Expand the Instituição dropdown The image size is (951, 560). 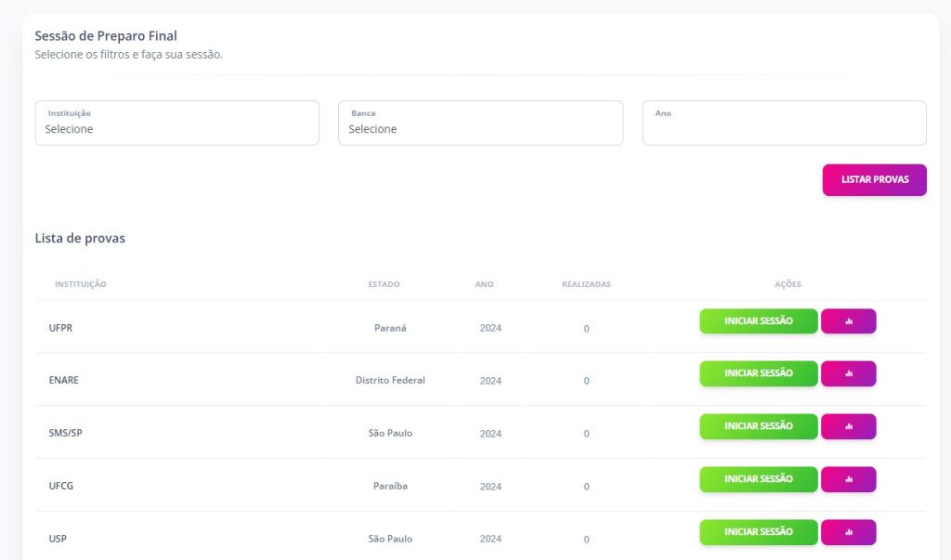pyautogui.click(x=177, y=123)
